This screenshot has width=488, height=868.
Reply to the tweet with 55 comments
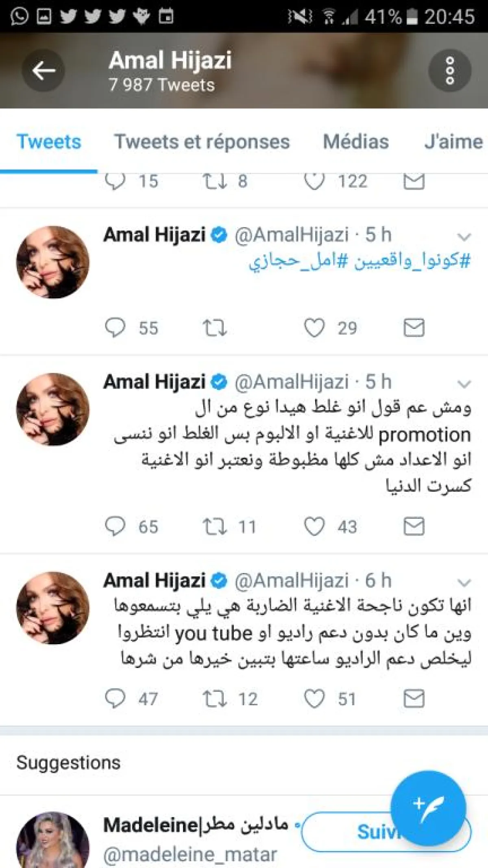[115, 328]
